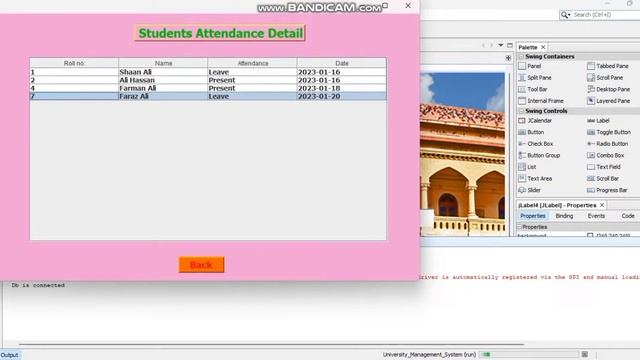Choose Scroll Bar from the Palette
The width and height of the screenshot is (640, 360).
click(603, 179)
